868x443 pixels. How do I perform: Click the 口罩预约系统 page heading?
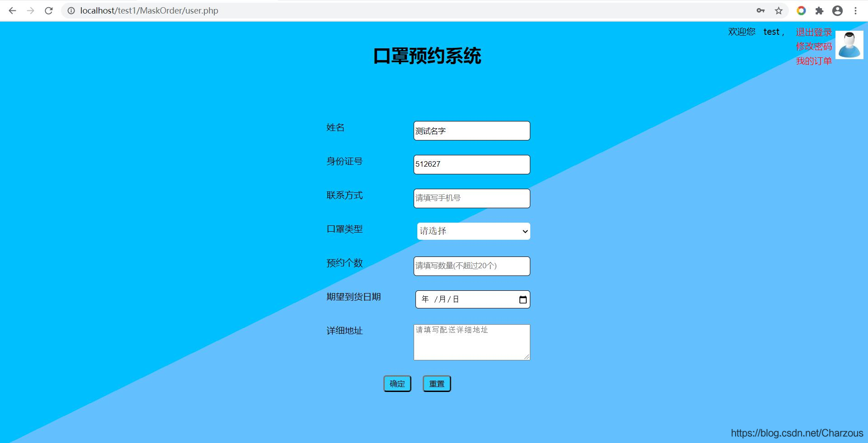(427, 56)
